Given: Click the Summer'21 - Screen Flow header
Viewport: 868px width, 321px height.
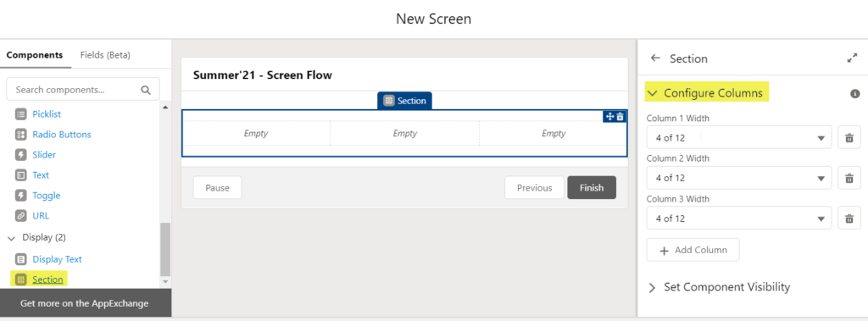Looking at the screenshot, I should (x=263, y=75).
